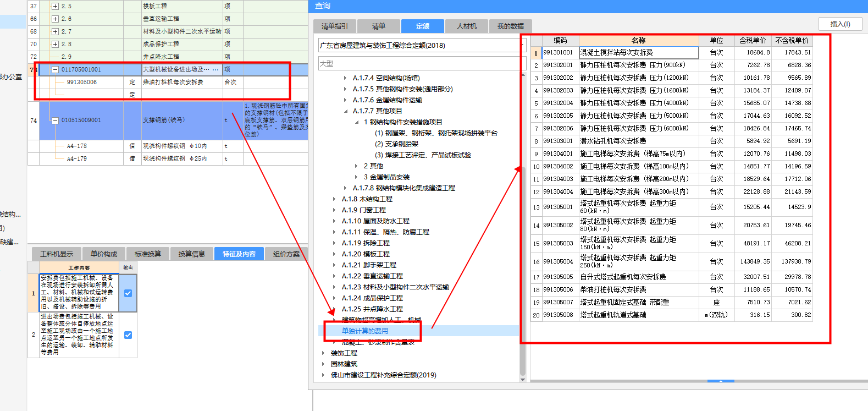Select row 991304001 施工电梯 75m以内

[x=671, y=154]
